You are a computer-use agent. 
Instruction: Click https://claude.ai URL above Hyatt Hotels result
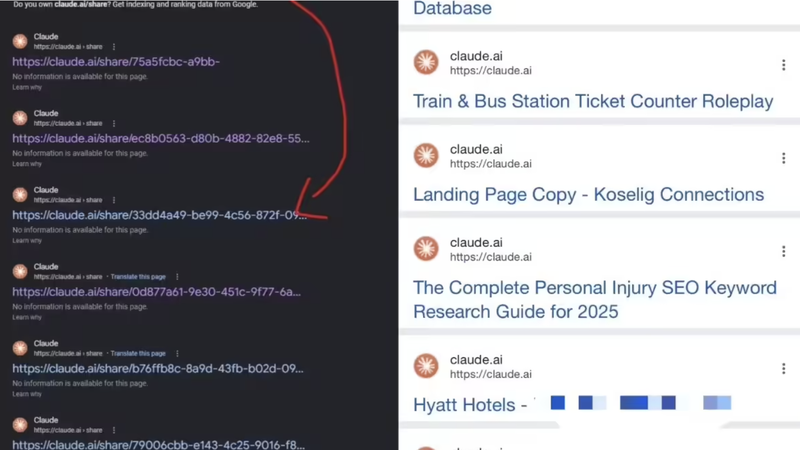pos(491,374)
